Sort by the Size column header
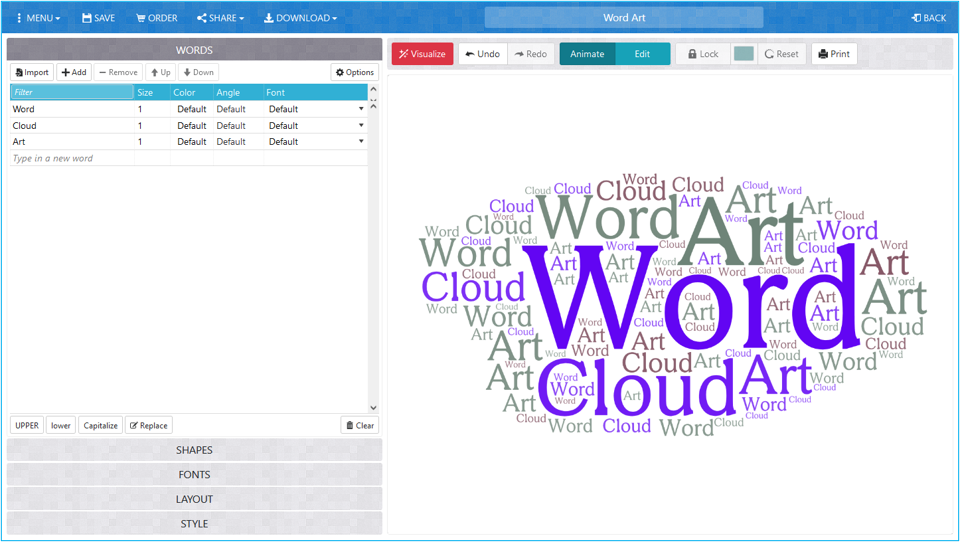960x542 pixels. pyautogui.click(x=152, y=92)
